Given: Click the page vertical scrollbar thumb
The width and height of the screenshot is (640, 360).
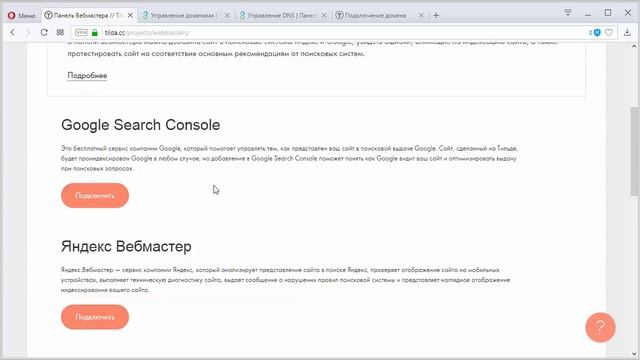Looking at the screenshot, I should (x=634, y=152).
